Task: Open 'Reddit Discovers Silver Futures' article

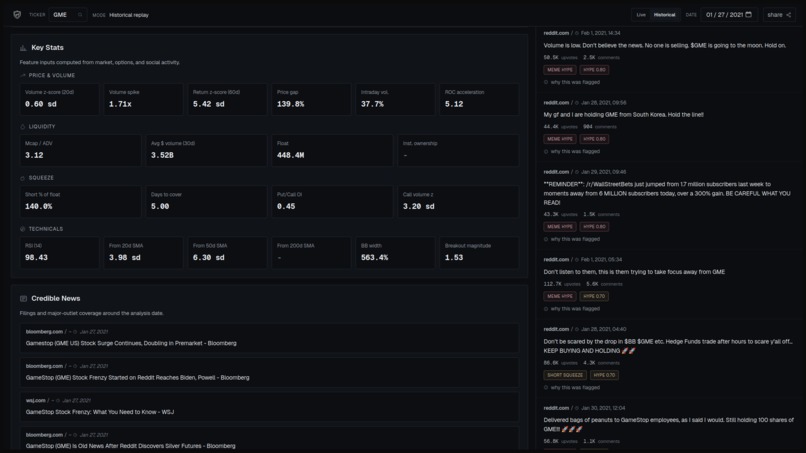Action: coord(269,441)
